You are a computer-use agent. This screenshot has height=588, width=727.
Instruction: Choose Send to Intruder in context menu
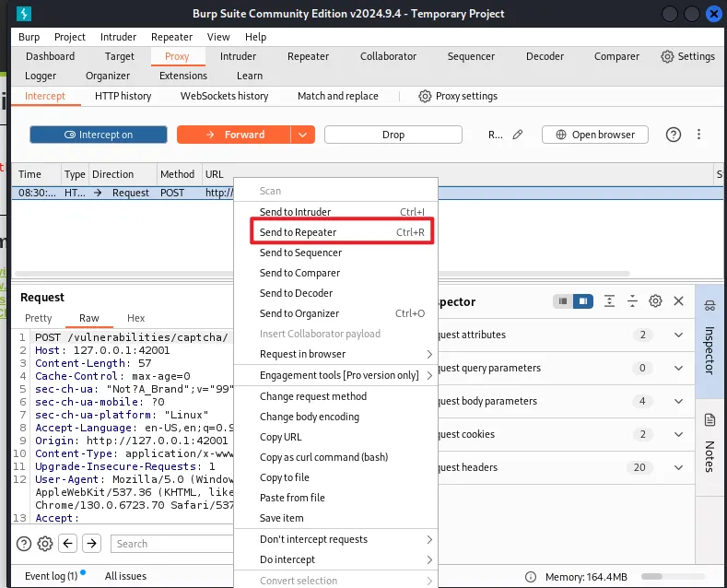336,212
